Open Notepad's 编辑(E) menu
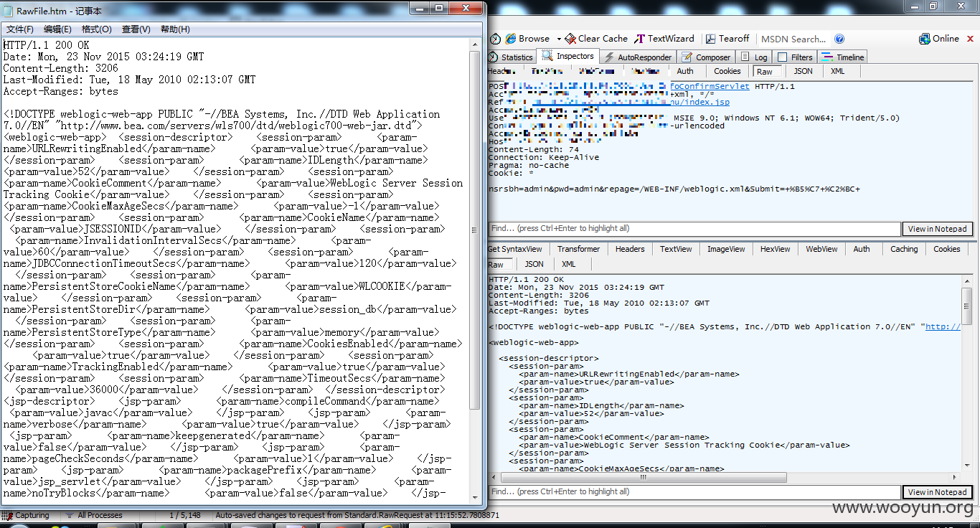This screenshot has height=528, width=980. [x=57, y=29]
